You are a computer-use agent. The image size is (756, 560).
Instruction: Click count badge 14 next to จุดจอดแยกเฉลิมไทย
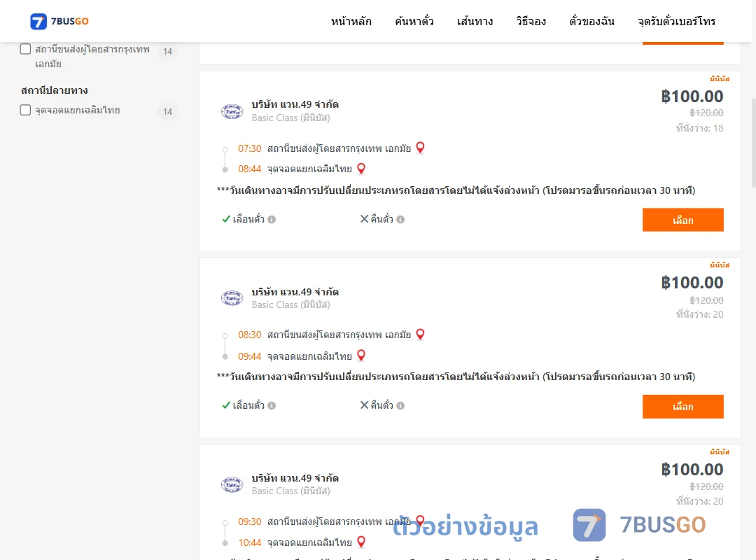point(167,111)
